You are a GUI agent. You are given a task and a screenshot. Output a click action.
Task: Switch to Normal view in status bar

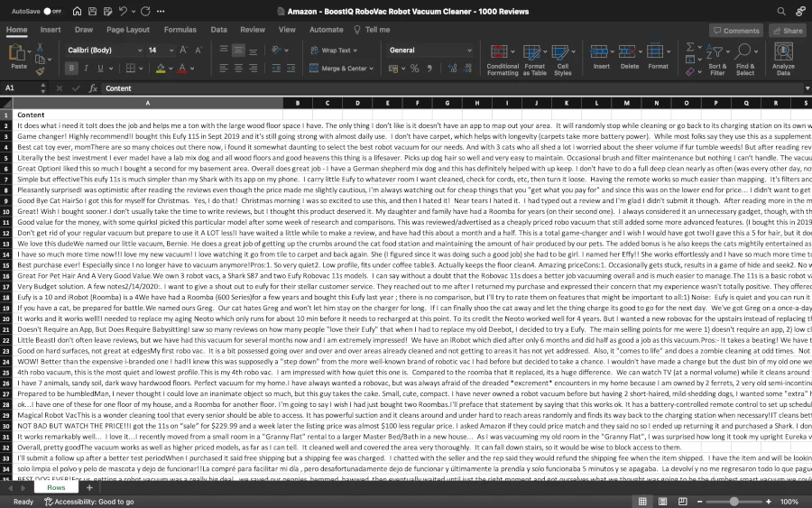click(x=642, y=502)
